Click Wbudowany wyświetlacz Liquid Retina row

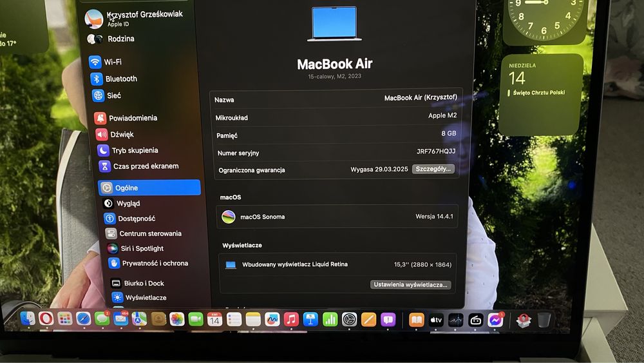pyautogui.click(x=338, y=264)
